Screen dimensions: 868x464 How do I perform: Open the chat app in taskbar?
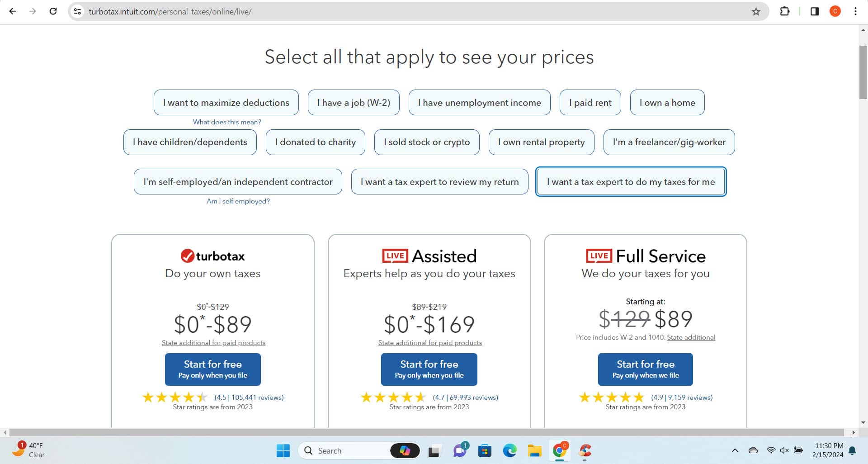click(x=460, y=450)
